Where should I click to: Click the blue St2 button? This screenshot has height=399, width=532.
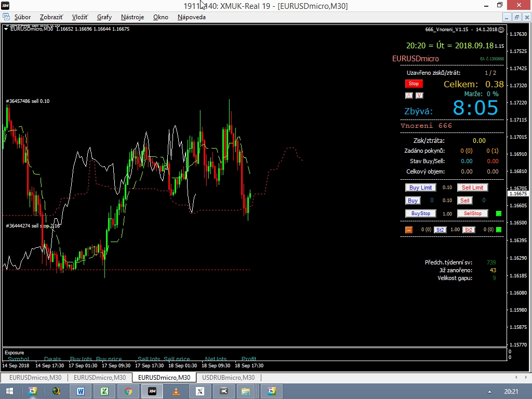pyautogui.click(x=440, y=230)
